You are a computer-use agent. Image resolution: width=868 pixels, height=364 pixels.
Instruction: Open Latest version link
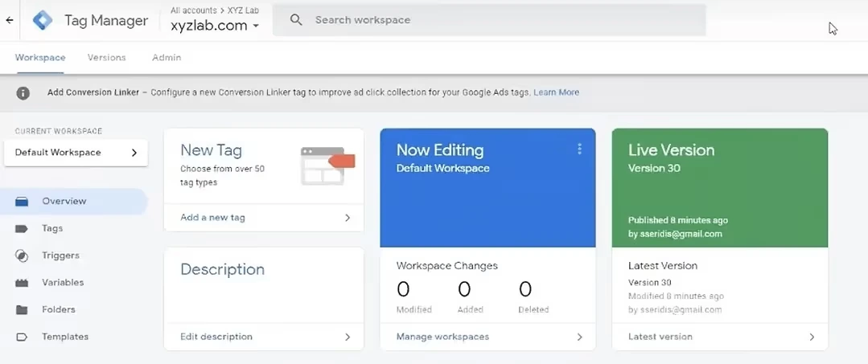pos(660,337)
